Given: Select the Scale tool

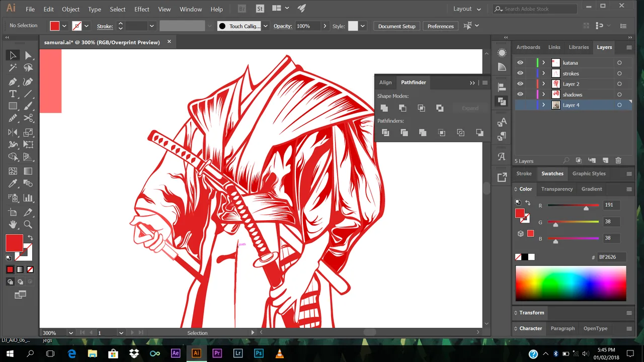Looking at the screenshot, I should click(x=28, y=133).
